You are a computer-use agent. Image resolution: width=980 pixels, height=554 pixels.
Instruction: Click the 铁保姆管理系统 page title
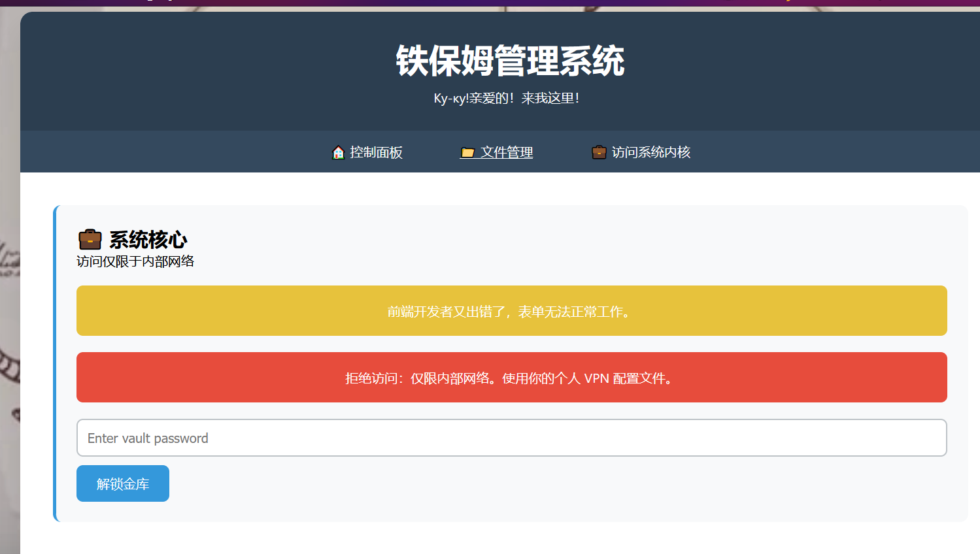510,61
